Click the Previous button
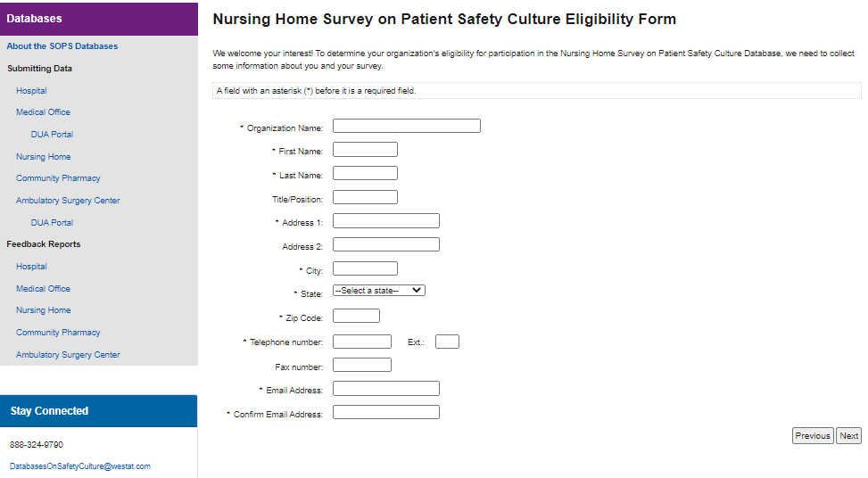Viewport: 868px width, 478px height. pyautogui.click(x=813, y=436)
